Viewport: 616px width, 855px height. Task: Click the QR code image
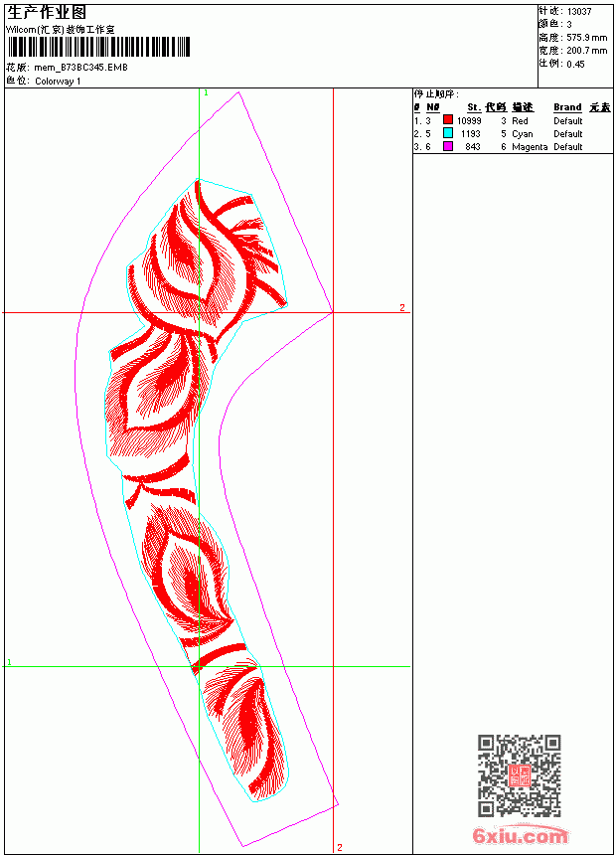519,774
